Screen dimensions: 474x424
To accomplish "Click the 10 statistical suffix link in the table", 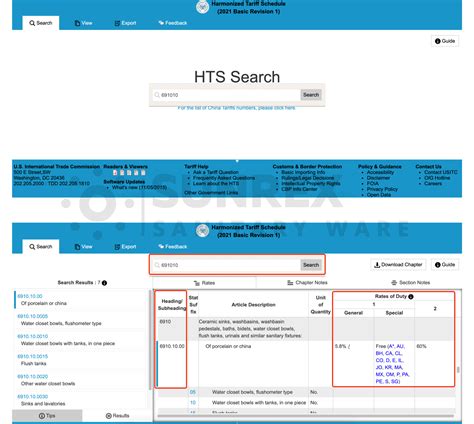I will click(193, 403).
